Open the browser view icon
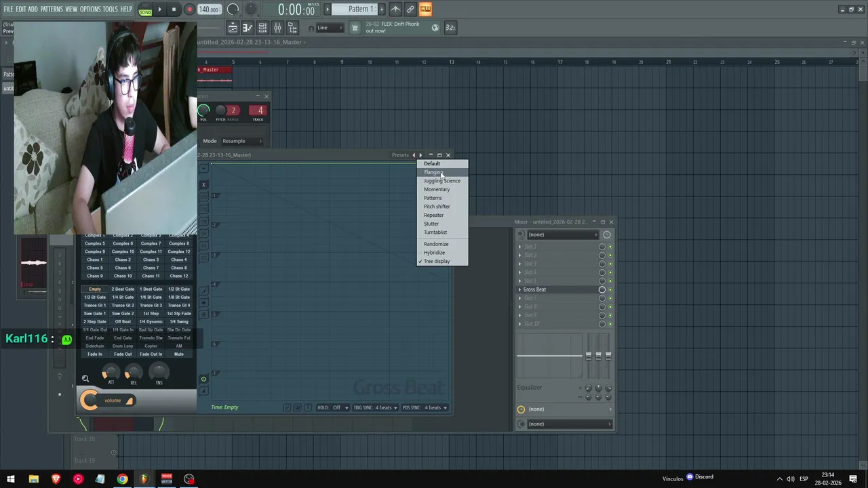Image resolution: width=868 pixels, height=488 pixels. [x=292, y=28]
